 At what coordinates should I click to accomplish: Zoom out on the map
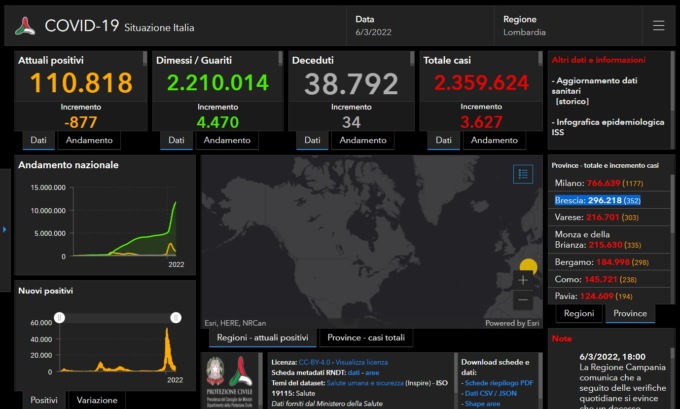pyautogui.click(x=523, y=300)
